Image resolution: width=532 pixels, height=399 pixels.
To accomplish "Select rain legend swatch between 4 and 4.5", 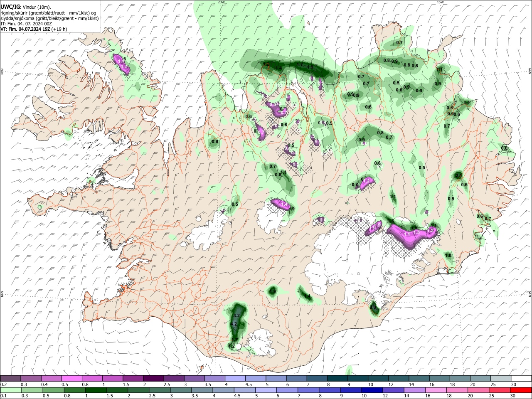I will (223, 390).
